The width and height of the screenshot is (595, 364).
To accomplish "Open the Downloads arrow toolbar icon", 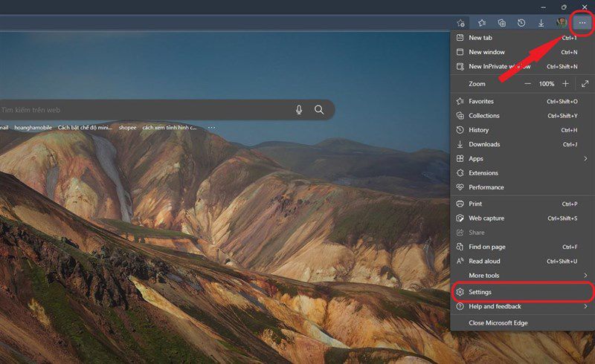I will tap(541, 23).
